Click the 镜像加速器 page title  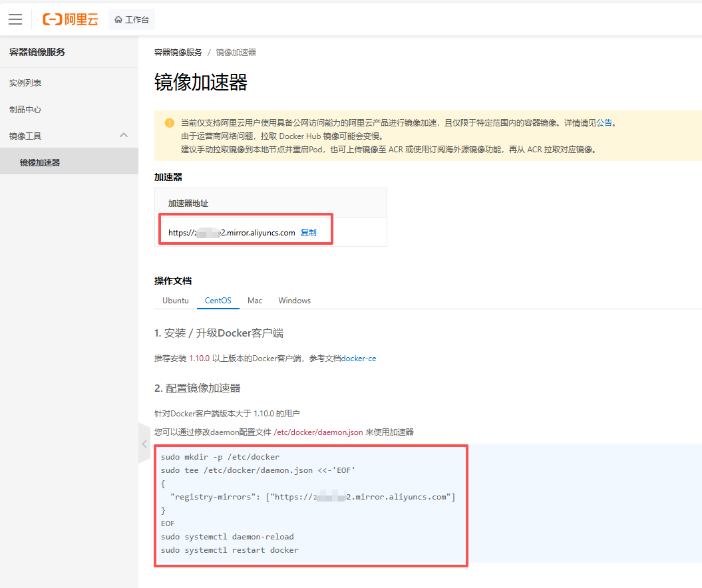[x=200, y=82]
